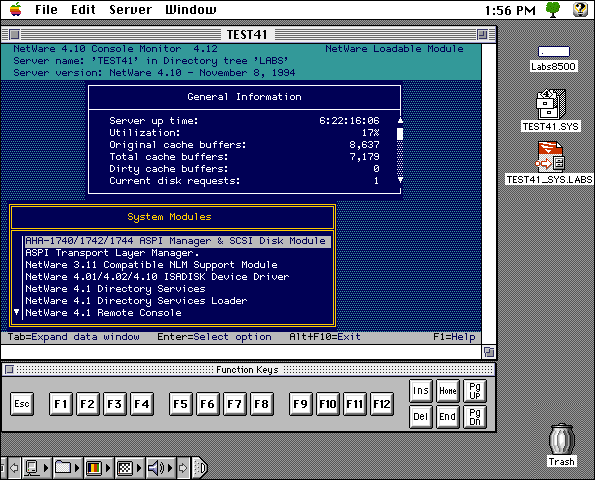
Task: Click the TEST41 window zoom box
Action: [x=482, y=35]
